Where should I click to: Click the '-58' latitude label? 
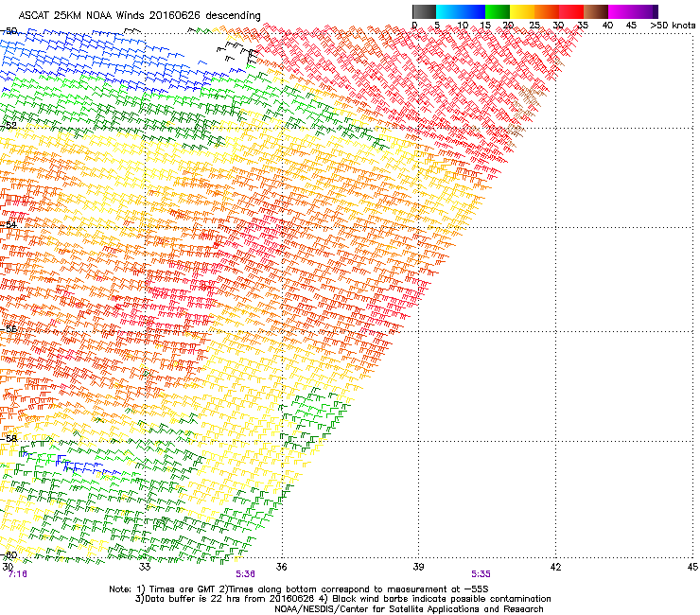click(9, 438)
